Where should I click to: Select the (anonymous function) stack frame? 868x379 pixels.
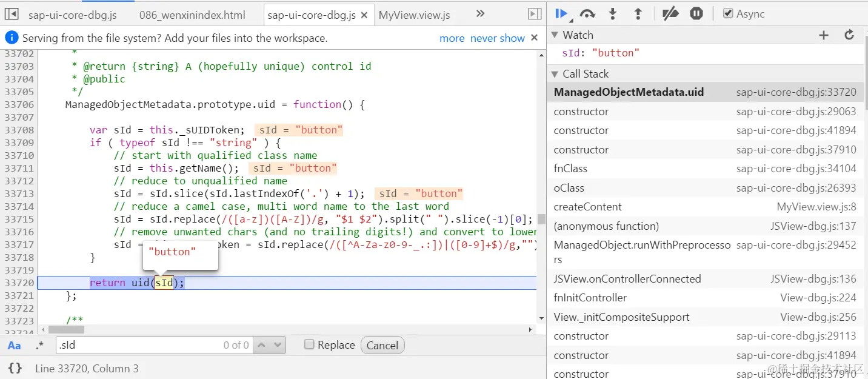click(x=705, y=226)
